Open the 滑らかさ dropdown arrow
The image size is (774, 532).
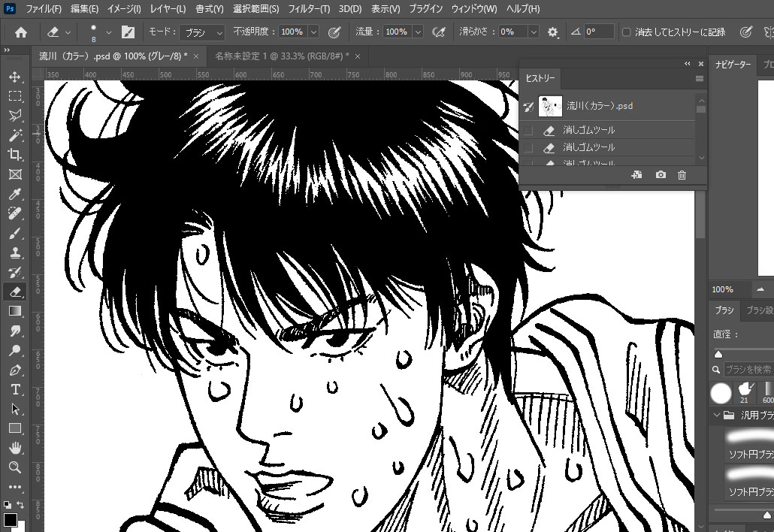(534, 32)
